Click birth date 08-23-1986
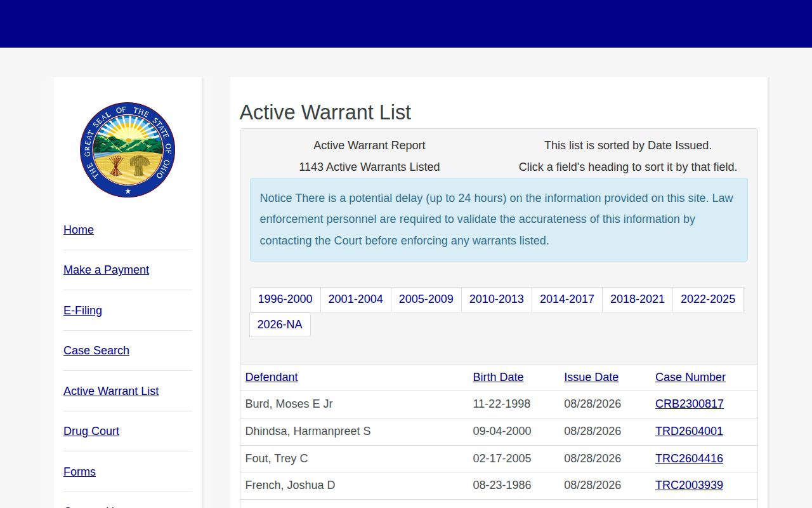The height and width of the screenshot is (508, 812). pos(502,485)
